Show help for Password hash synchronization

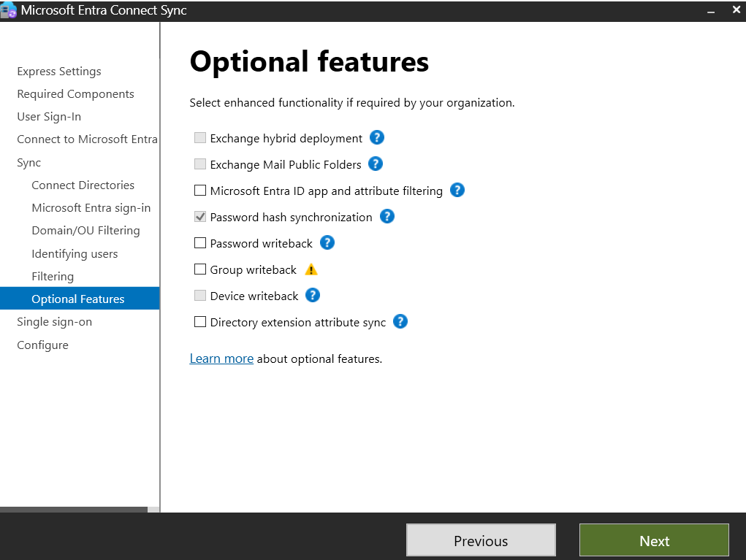coord(387,217)
